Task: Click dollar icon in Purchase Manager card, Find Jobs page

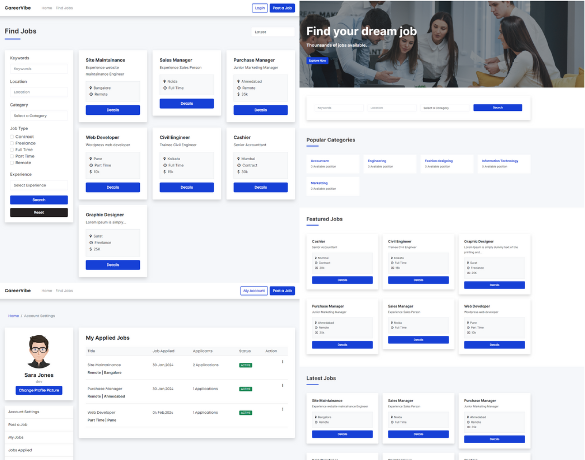Action: pos(239,94)
